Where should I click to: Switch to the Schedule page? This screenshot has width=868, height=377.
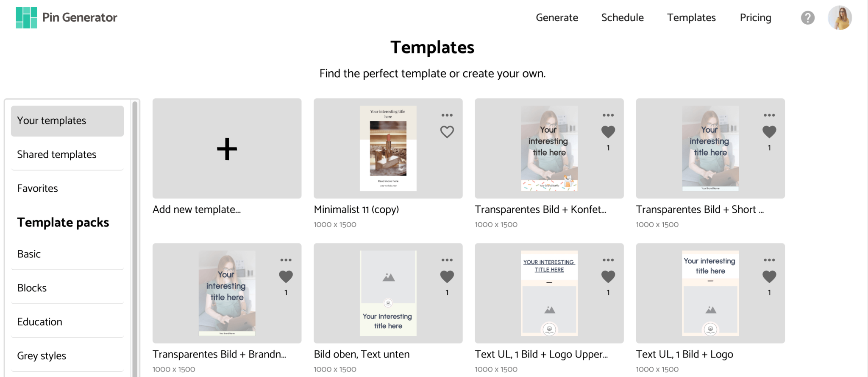(622, 17)
